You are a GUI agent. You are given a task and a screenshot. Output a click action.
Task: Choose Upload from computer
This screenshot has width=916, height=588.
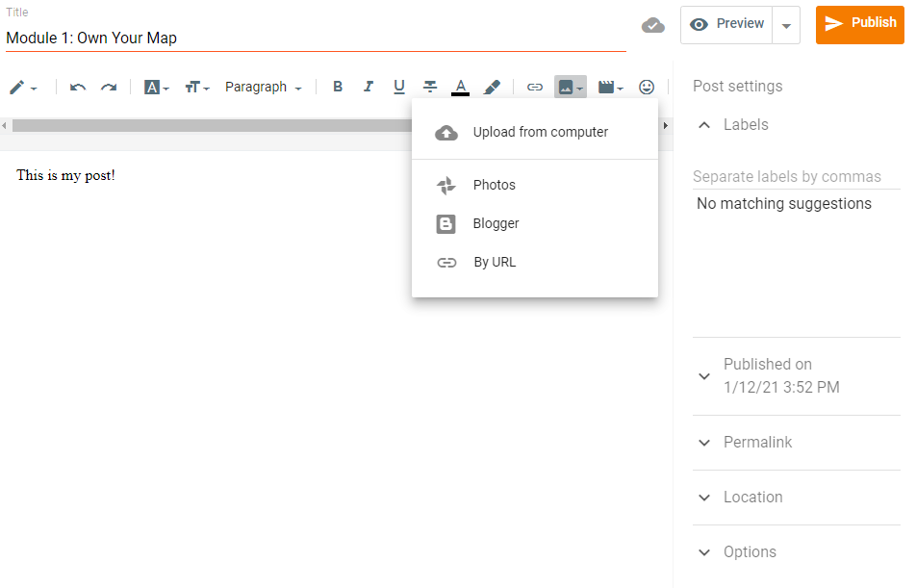[540, 133]
